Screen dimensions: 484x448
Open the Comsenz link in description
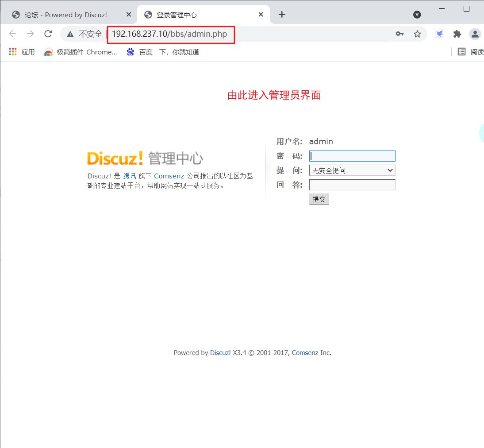pyautogui.click(x=169, y=176)
